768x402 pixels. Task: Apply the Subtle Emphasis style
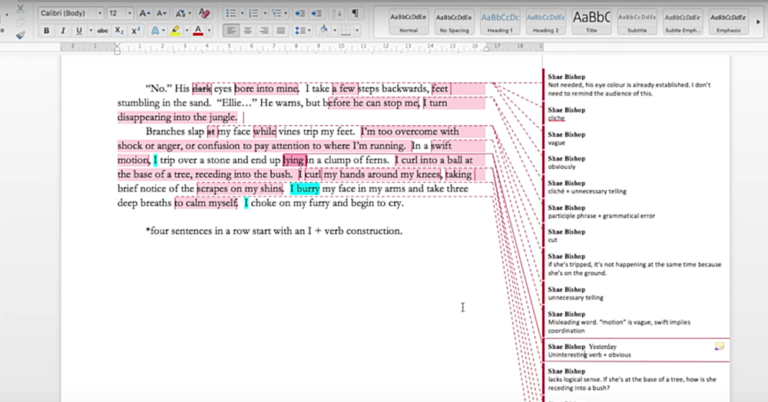pos(682,22)
